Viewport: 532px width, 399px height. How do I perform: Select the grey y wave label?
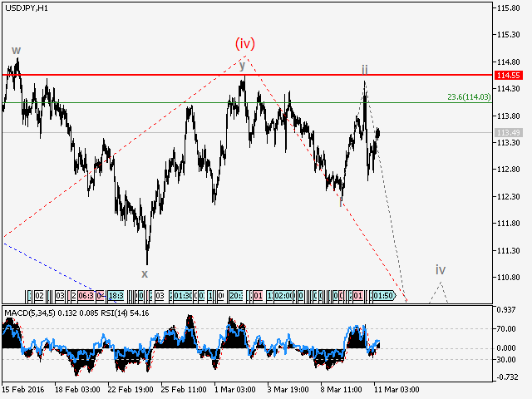pyautogui.click(x=242, y=65)
